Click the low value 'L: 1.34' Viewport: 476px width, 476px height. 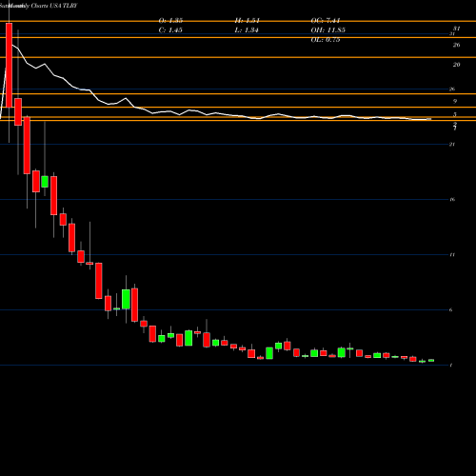pyautogui.click(x=247, y=30)
